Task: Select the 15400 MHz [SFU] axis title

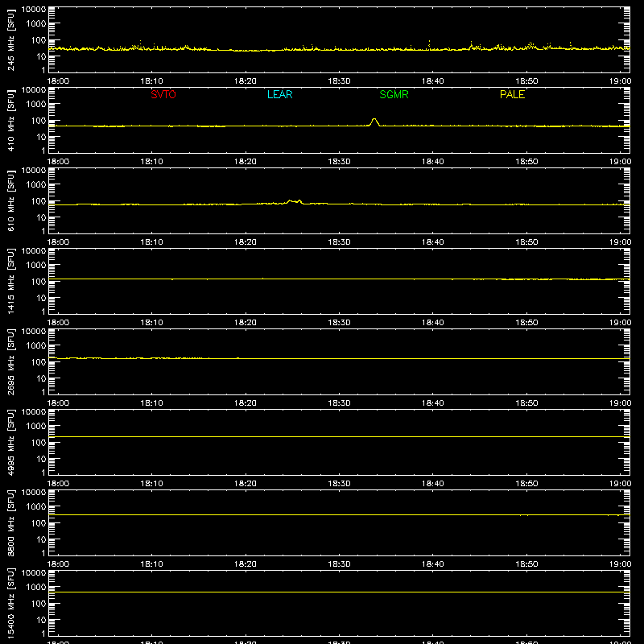Action: (x=11, y=603)
